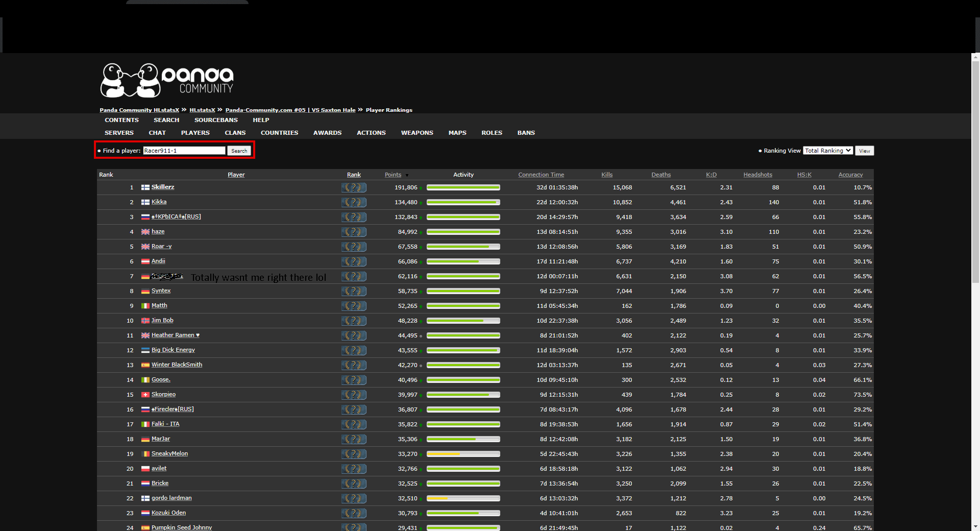Click the rank badge icon for Kikka
Screen dimensions: 980x531
(354, 202)
